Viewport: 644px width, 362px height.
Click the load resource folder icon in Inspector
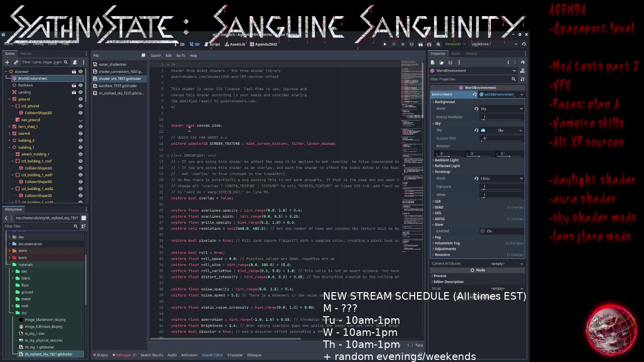pos(441,62)
